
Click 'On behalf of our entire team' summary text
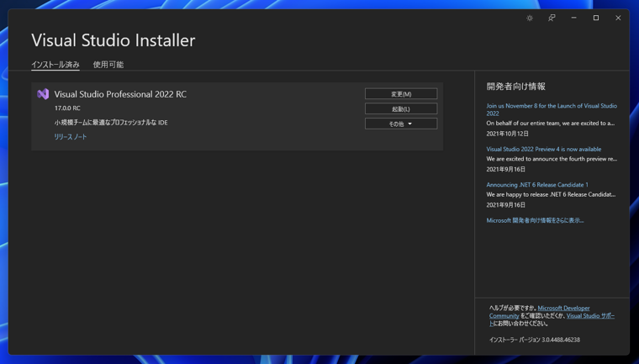551,123
